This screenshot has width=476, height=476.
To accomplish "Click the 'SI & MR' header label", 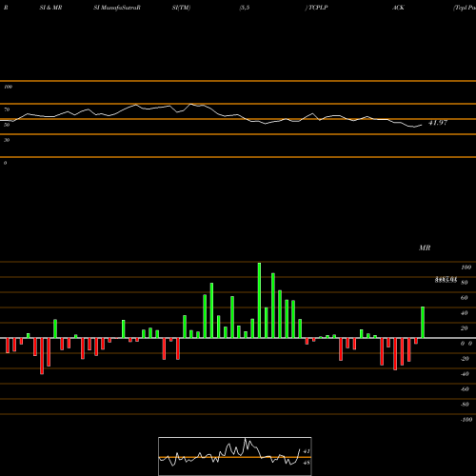I will (x=50, y=8).
